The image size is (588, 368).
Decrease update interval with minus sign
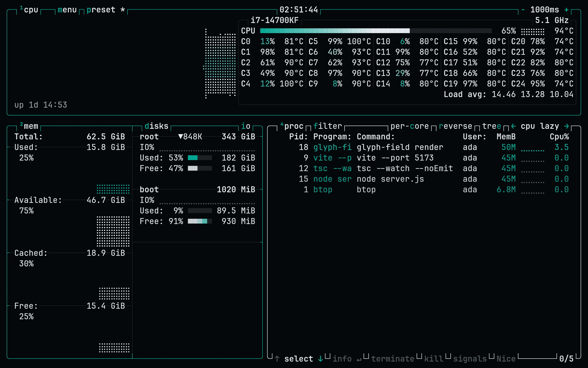[x=523, y=10]
